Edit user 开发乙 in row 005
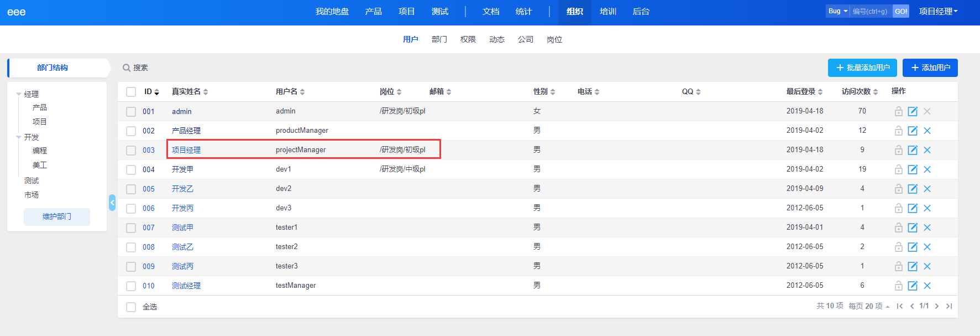The height and width of the screenshot is (336, 980). click(x=913, y=189)
